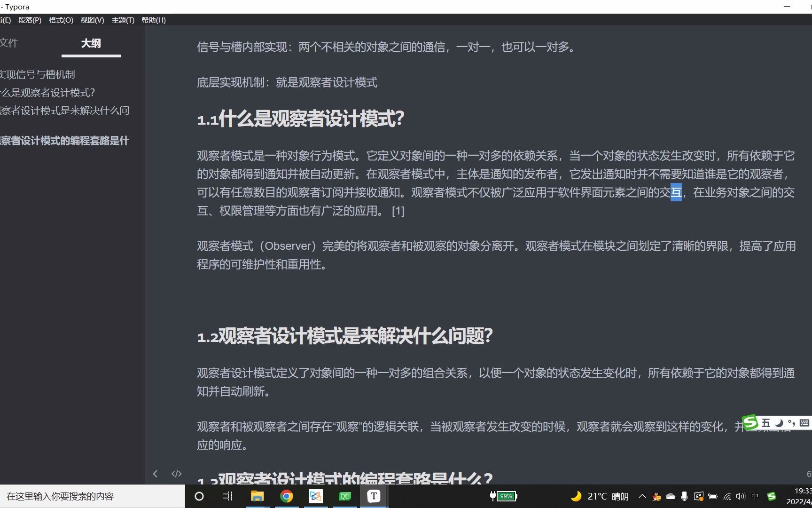The image size is (812, 508).
Task: Jump to outline entry 察者设计模式是来解决什么问
Action: point(65,110)
